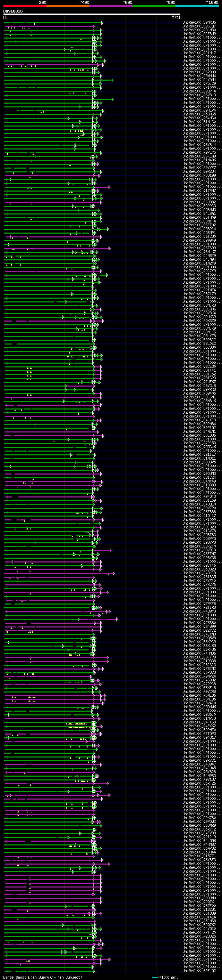This screenshot has width=222, height=980.
Task: Choose hit UniRef100_A7TFZ0
Action: tap(199, 933)
